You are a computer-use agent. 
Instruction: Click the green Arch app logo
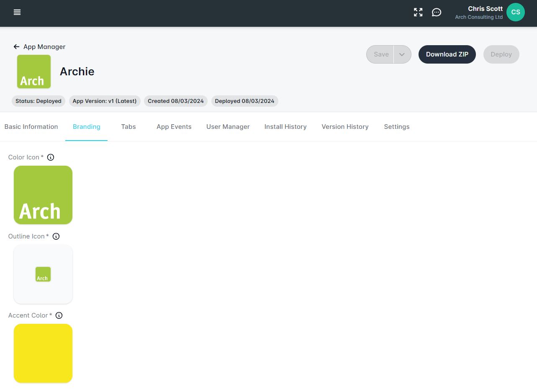pos(33,72)
